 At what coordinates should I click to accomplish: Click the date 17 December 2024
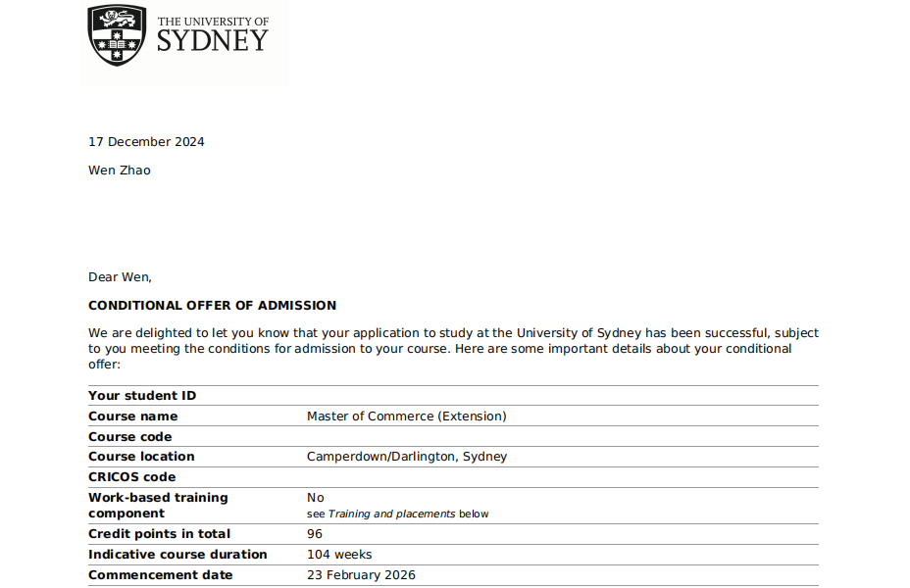pyautogui.click(x=146, y=142)
